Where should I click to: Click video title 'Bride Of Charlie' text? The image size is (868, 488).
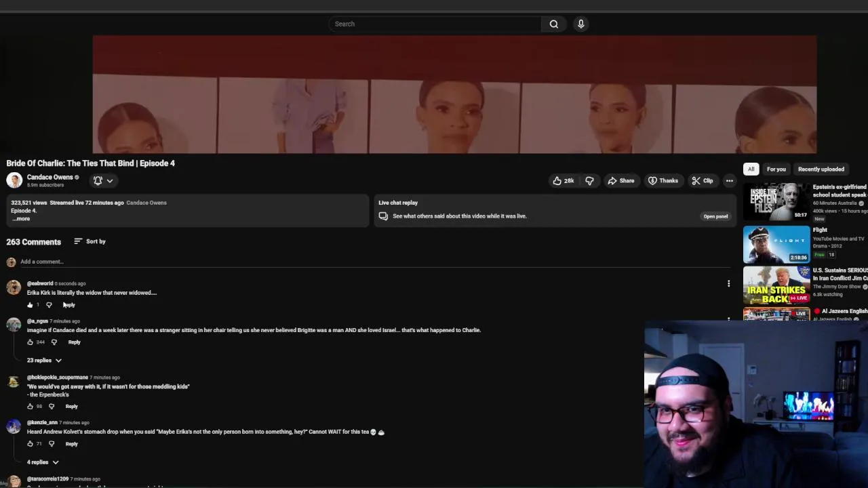tap(91, 163)
